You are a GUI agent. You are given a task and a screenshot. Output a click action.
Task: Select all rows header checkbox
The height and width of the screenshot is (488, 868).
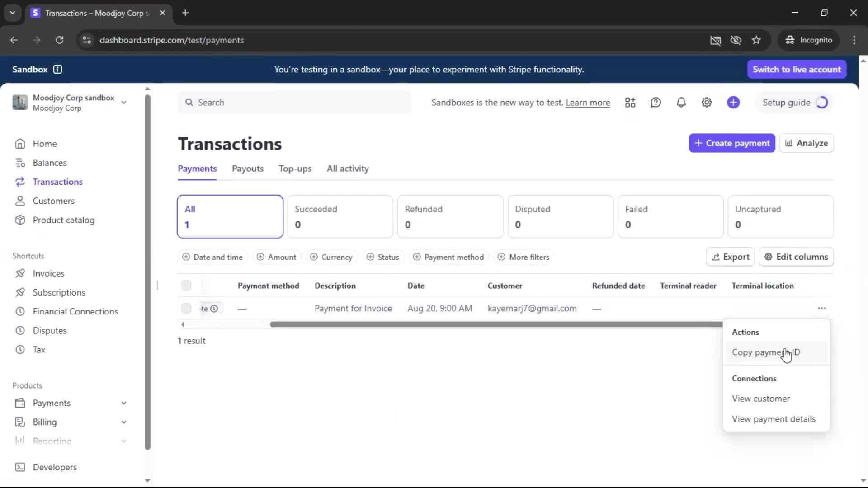tap(186, 286)
